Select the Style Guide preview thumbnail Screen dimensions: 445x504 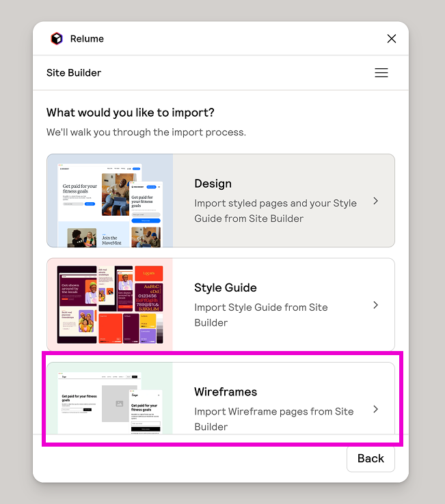[110, 305]
